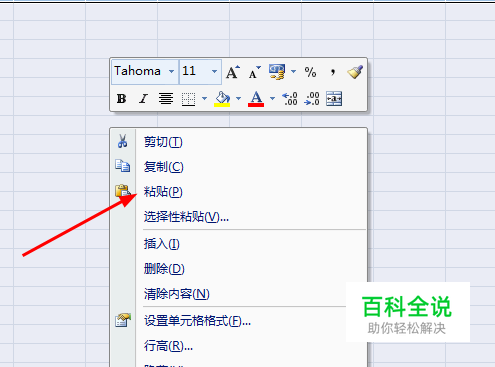Click the Decrease Font Size icon
This screenshot has height=367, width=495.
pos(254,72)
